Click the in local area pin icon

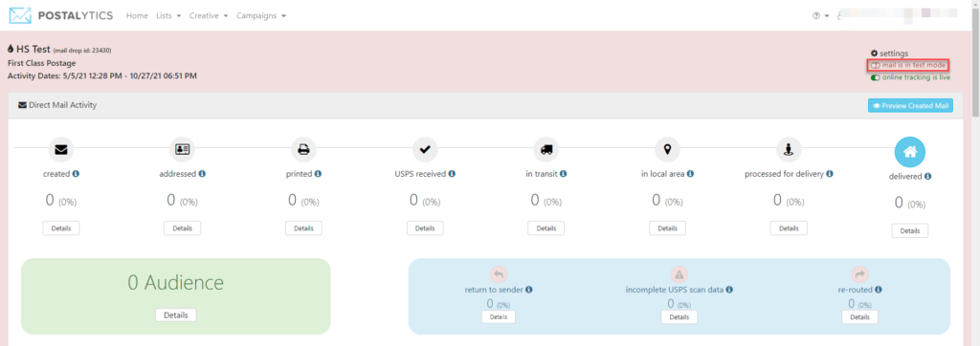tap(667, 149)
